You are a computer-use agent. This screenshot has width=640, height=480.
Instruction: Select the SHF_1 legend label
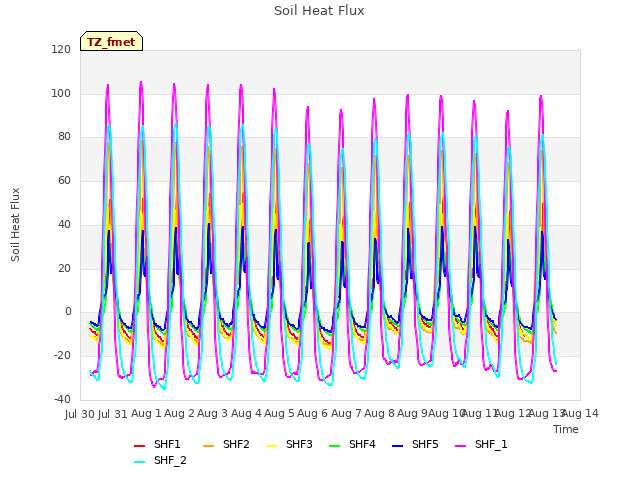click(x=491, y=444)
